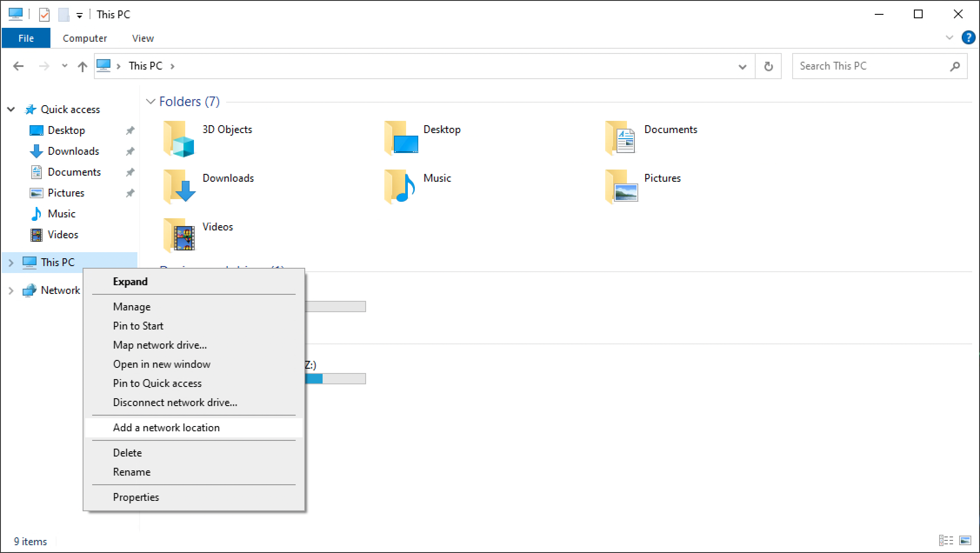
Task: Expand the Network tree node
Action: click(x=11, y=290)
